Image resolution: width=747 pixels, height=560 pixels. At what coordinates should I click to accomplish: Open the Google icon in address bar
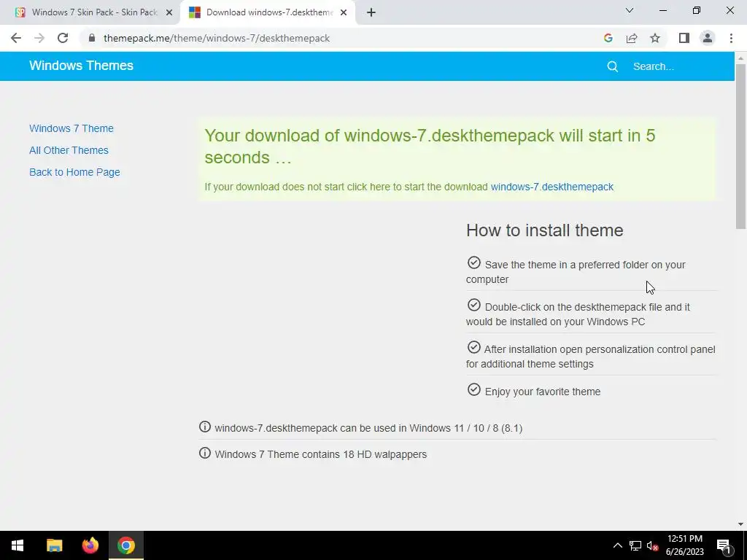[x=608, y=38]
